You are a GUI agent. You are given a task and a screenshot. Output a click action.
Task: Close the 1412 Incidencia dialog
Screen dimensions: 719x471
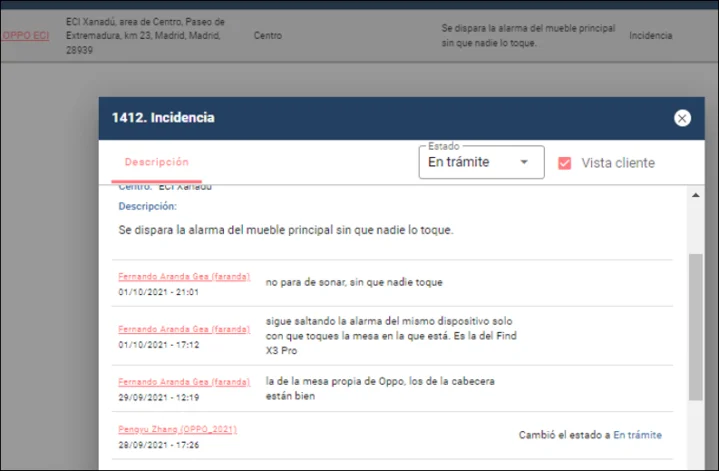682,118
